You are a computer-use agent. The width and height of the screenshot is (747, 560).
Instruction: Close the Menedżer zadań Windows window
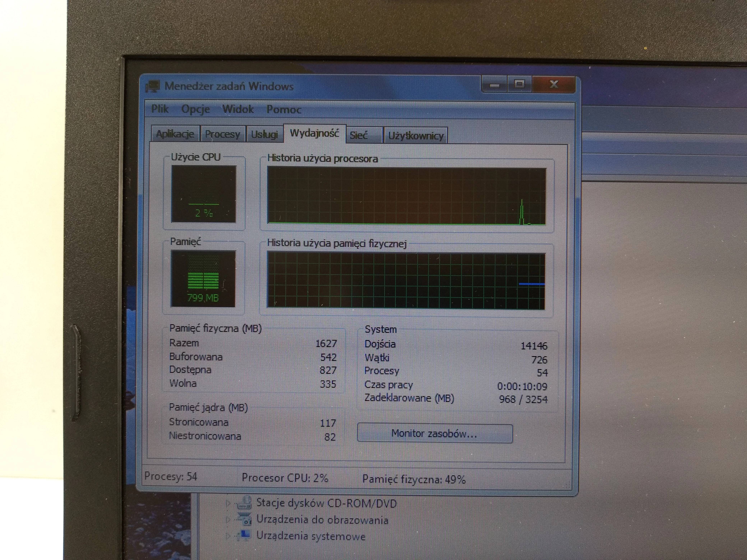[553, 85]
